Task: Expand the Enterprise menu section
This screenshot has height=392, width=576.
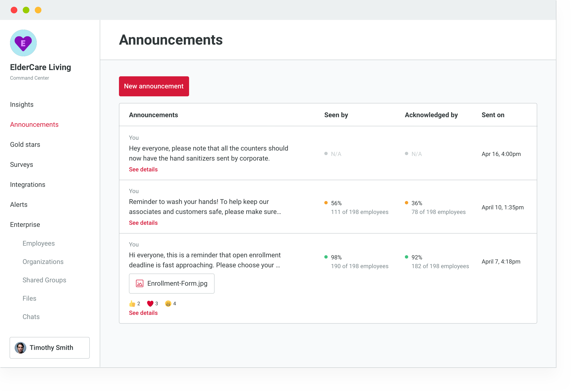Action: click(x=25, y=225)
